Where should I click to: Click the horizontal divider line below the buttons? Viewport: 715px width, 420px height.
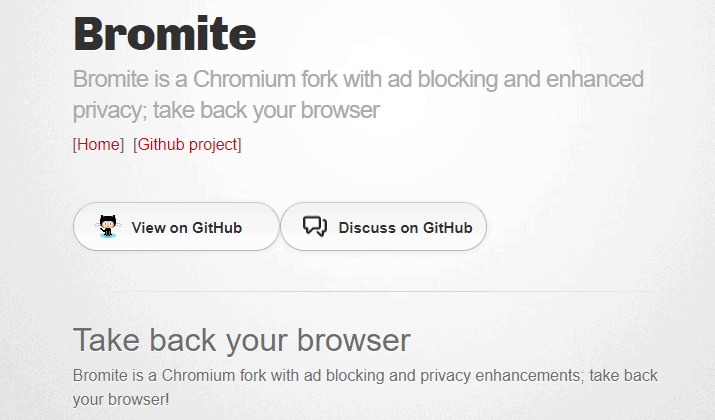[x=368, y=291]
